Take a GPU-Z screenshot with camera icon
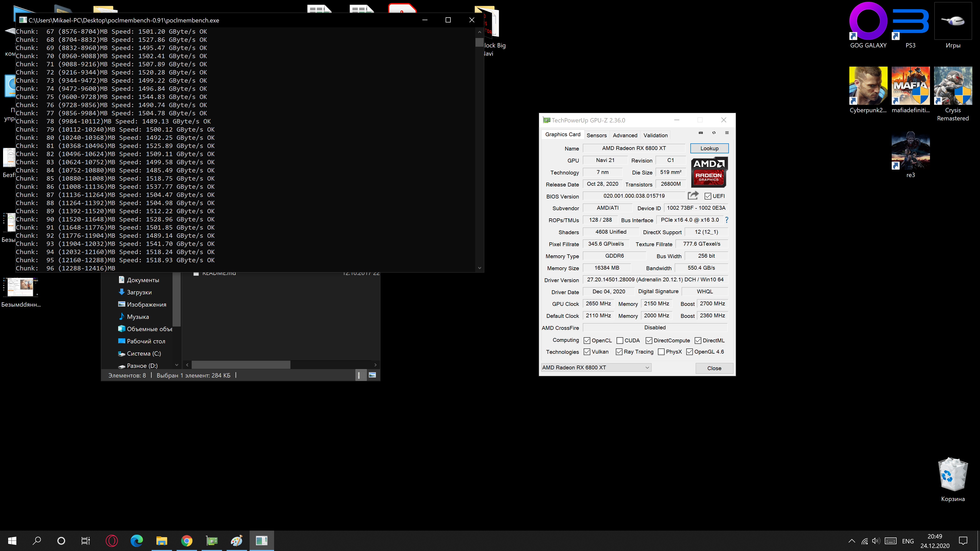 coord(700,133)
